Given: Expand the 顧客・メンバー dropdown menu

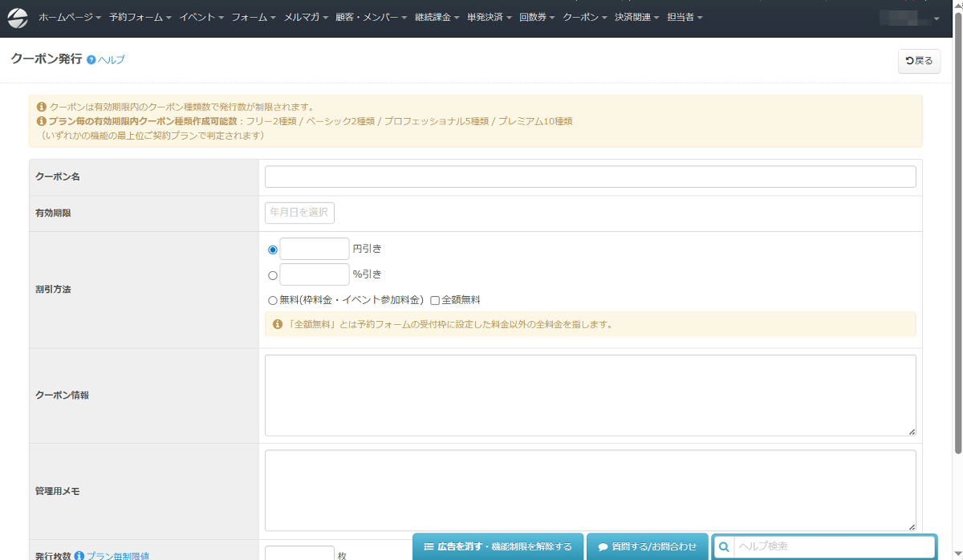Looking at the screenshot, I should pyautogui.click(x=371, y=18).
